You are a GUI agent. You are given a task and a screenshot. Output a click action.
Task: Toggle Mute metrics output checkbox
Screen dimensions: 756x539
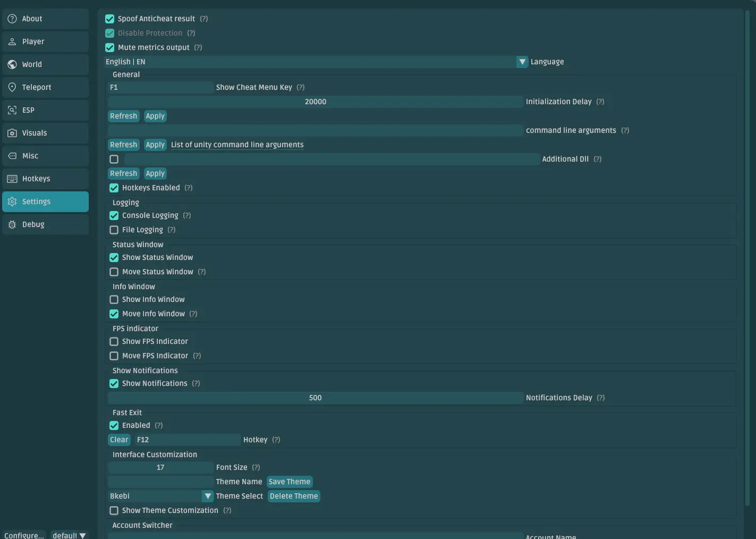[110, 47]
